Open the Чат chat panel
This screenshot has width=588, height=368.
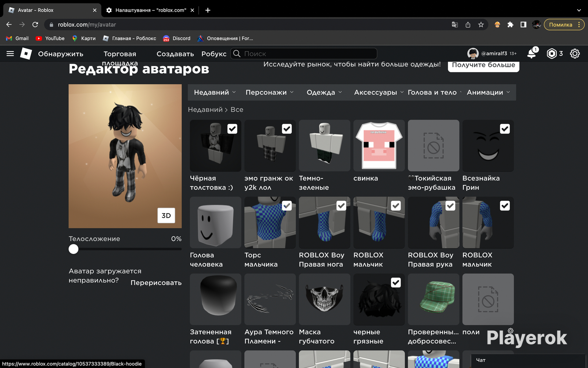[528, 361]
